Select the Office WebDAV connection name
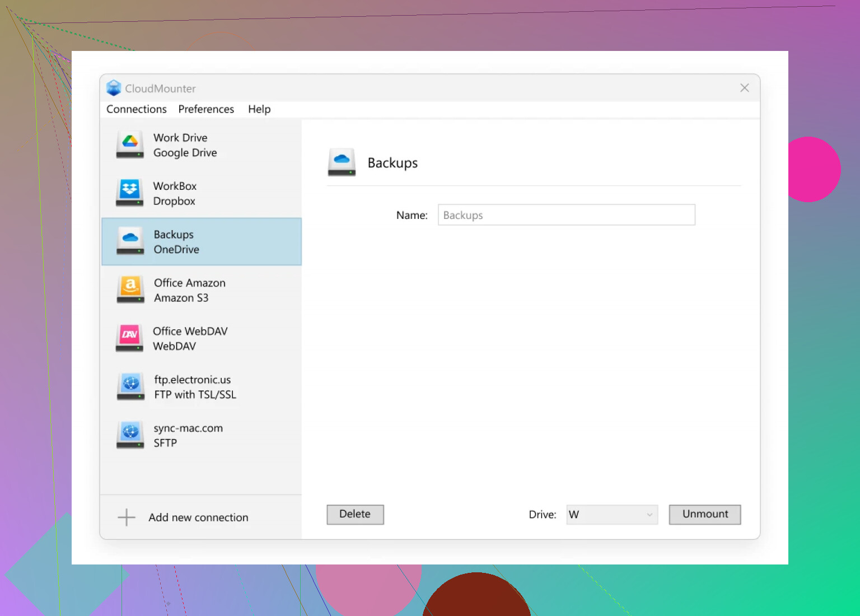The width and height of the screenshot is (860, 616). [x=190, y=331]
